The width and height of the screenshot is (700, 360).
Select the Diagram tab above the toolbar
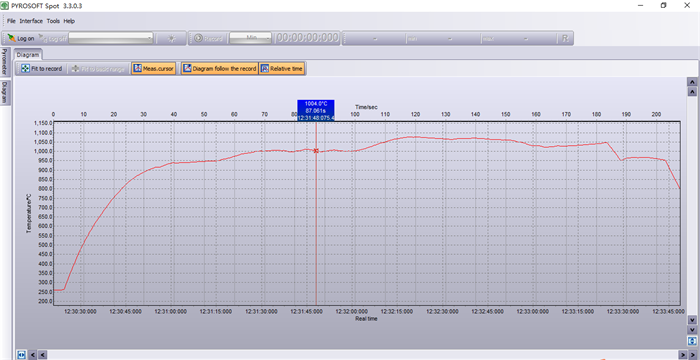pos(28,55)
